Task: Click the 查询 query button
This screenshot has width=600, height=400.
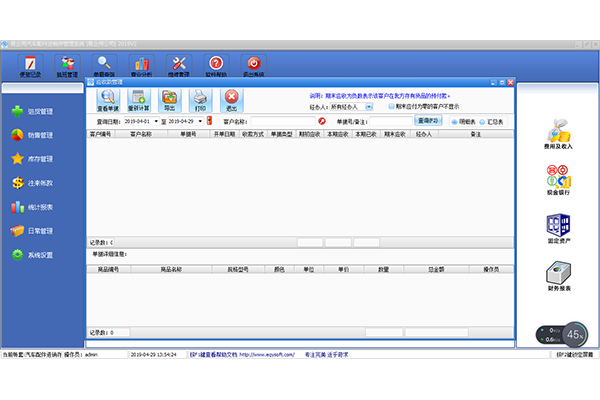Action: pyautogui.click(x=428, y=121)
